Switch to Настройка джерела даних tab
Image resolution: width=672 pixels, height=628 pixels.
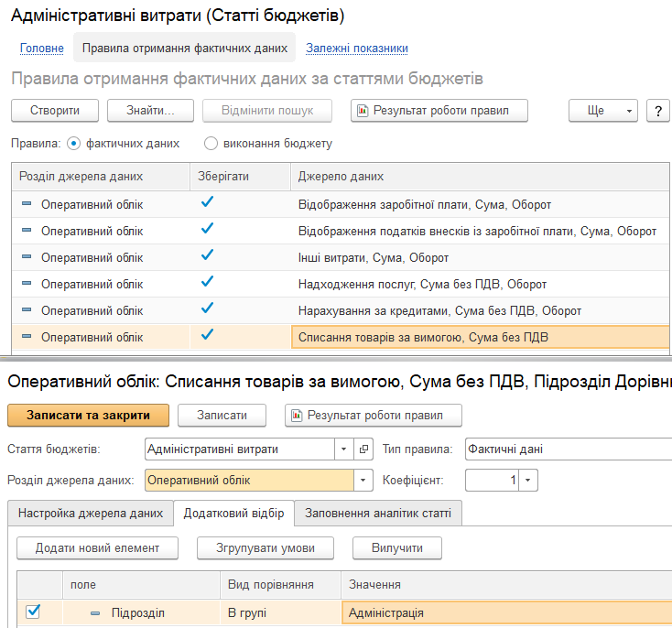point(91,514)
